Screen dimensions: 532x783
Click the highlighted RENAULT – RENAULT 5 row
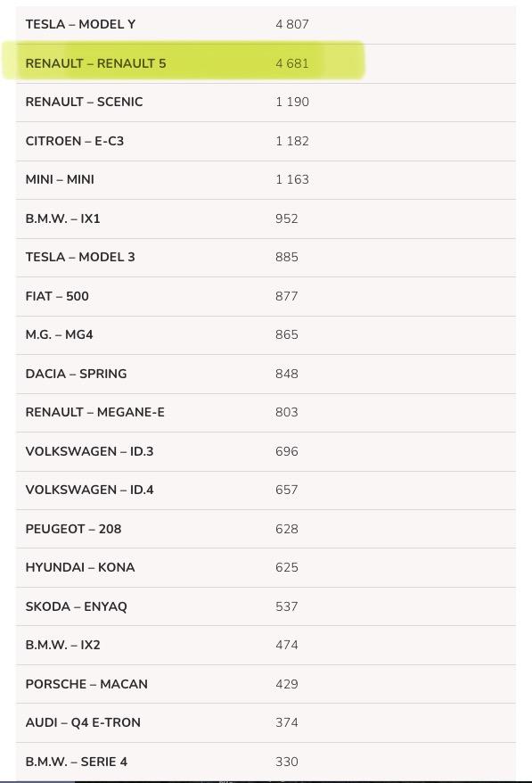click(x=266, y=63)
